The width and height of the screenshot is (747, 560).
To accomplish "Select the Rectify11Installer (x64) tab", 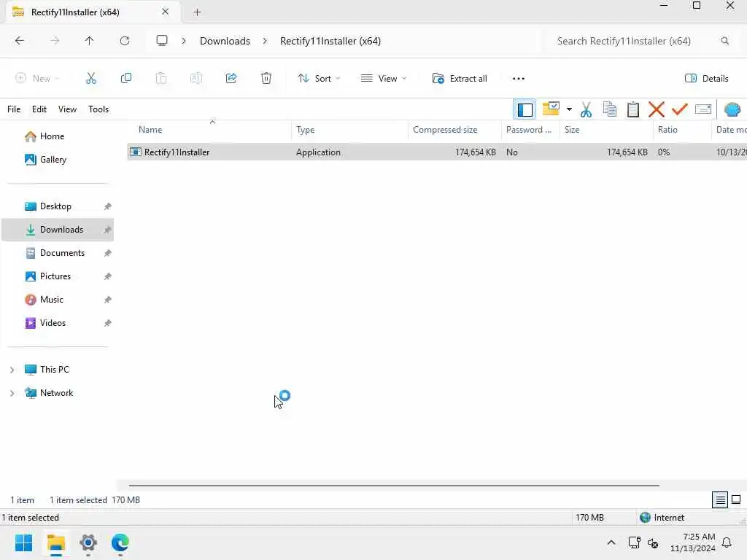I will (x=93, y=12).
